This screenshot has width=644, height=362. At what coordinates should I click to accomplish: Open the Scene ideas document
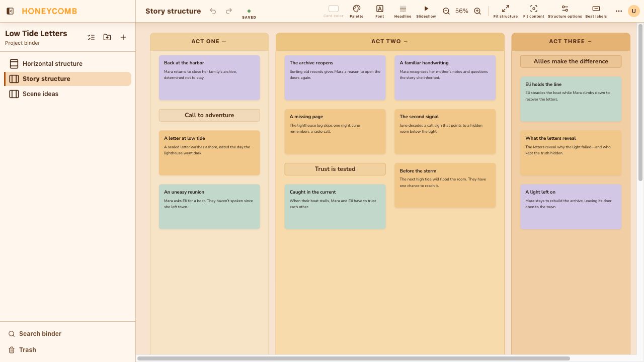(67, 94)
